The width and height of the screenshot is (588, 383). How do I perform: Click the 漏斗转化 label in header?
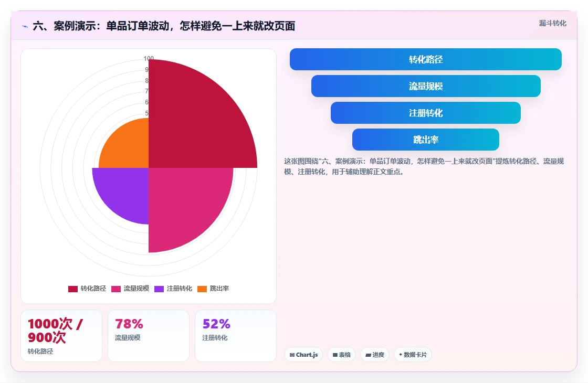coord(553,23)
